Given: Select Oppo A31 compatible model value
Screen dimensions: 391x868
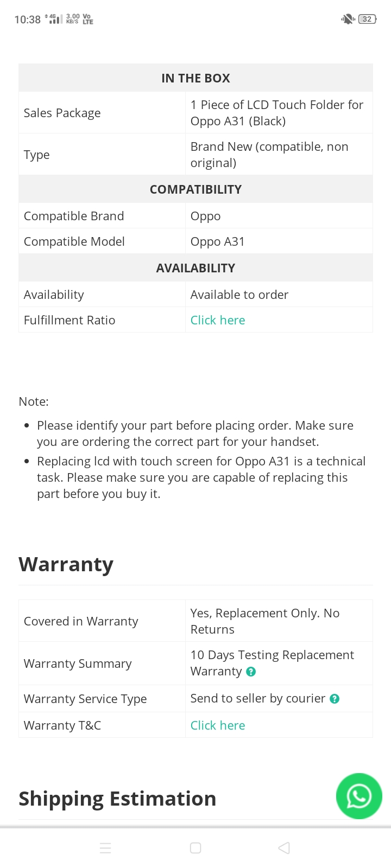Looking at the screenshot, I should coord(217,241).
